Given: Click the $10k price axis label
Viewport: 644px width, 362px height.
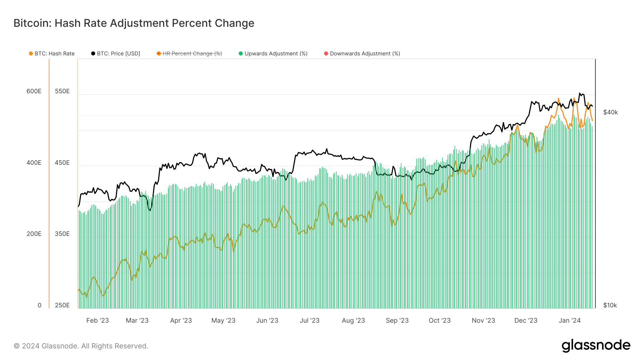Looking at the screenshot, I should 610,305.
